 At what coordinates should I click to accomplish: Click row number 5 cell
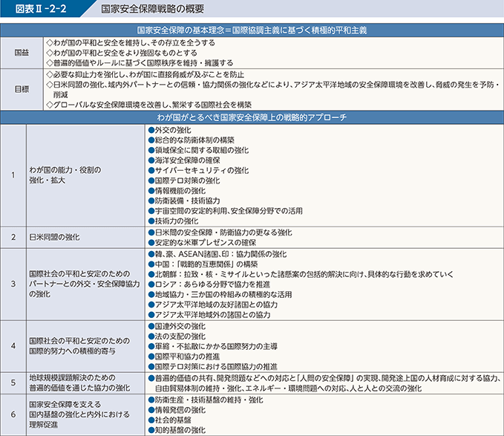point(13,383)
